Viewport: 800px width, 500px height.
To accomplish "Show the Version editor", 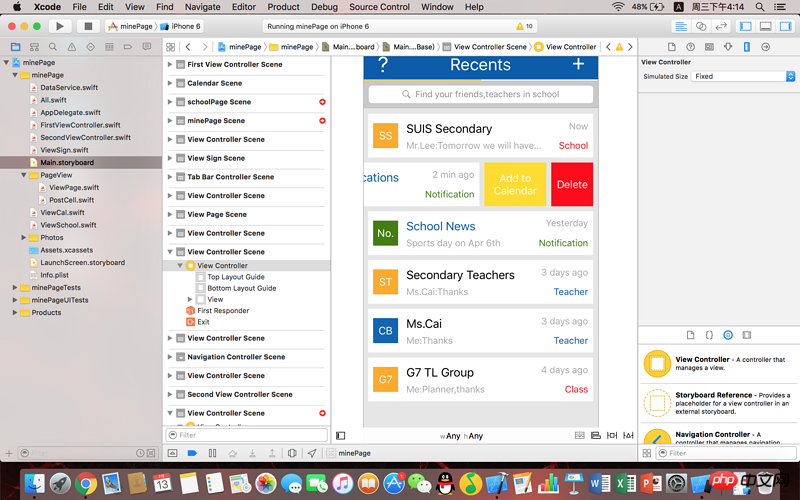I will point(721,26).
